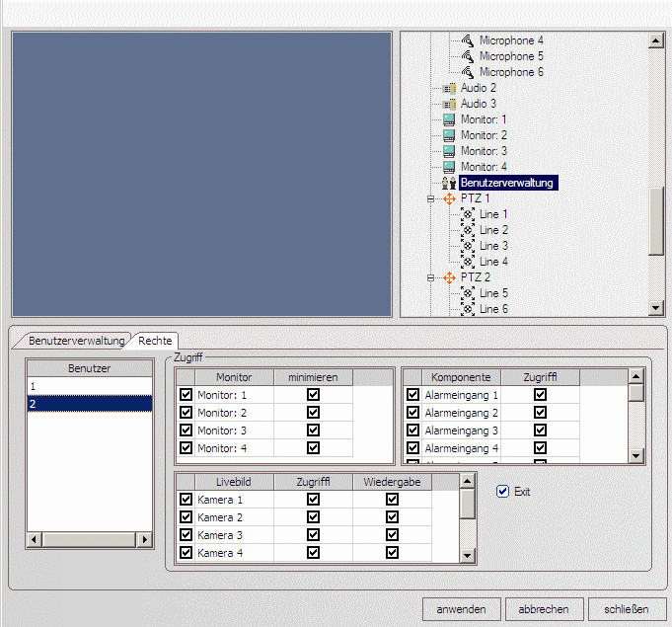Click the schließen button
This screenshot has height=627, width=672.
627,609
